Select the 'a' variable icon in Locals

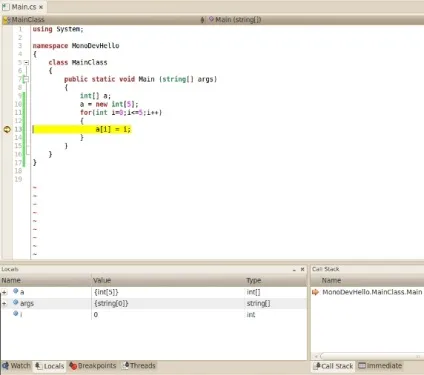click(15, 291)
